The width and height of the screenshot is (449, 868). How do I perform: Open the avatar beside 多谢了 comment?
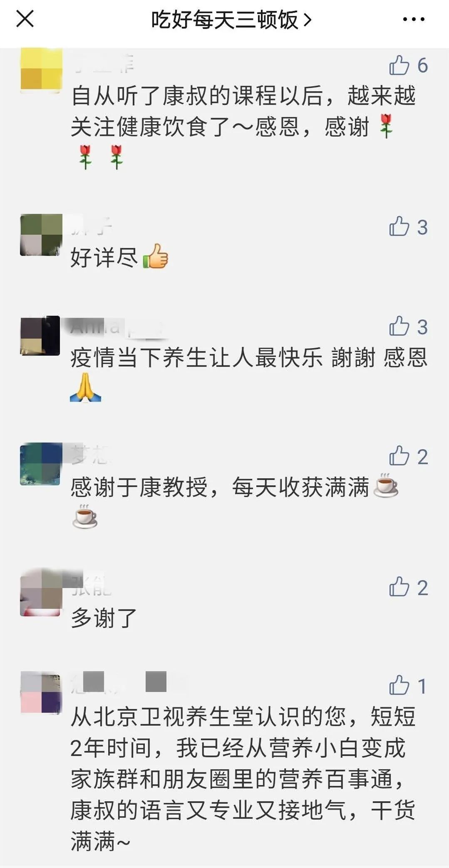41,594
